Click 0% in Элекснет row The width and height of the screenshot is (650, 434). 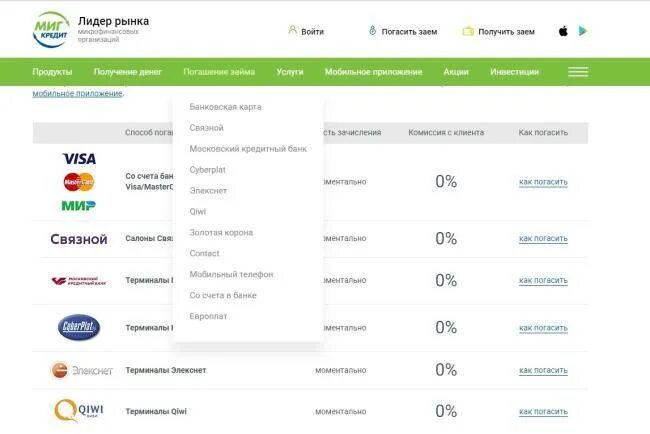[x=446, y=370]
